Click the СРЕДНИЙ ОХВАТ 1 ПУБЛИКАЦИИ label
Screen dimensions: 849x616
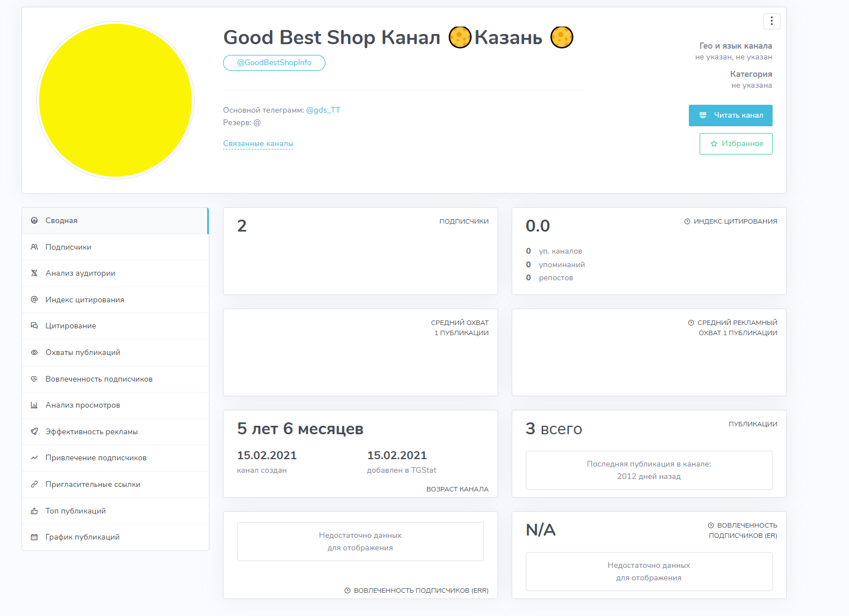[x=460, y=328]
